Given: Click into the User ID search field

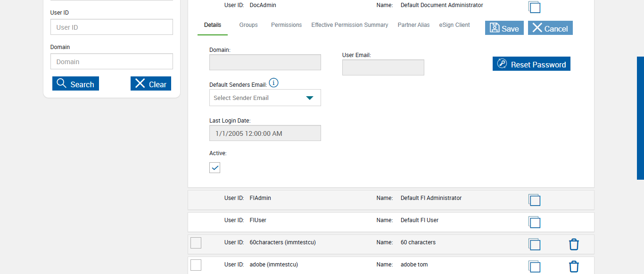Looking at the screenshot, I should pos(112,27).
